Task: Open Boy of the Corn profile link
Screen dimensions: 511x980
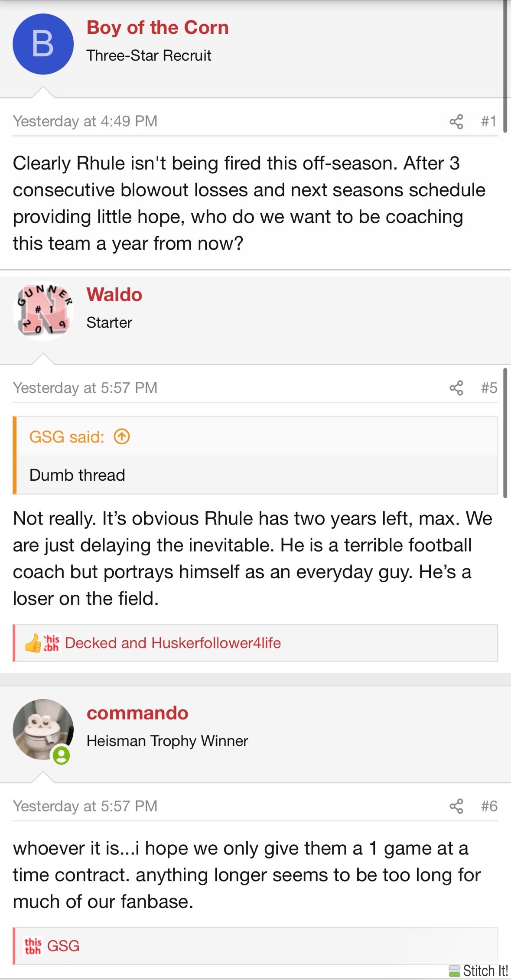Action: pos(157,28)
